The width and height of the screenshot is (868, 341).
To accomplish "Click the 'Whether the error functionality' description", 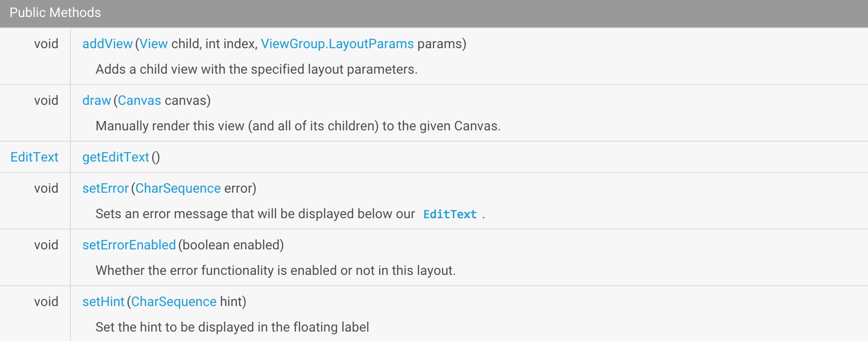I will 276,271.
